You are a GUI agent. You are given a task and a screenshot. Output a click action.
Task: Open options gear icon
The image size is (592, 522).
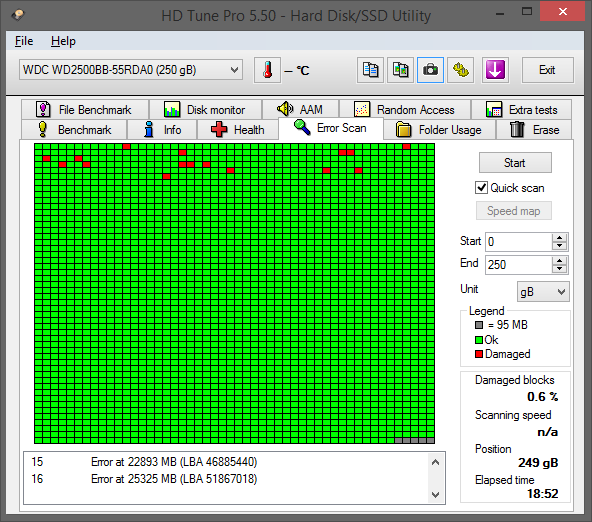tap(461, 70)
